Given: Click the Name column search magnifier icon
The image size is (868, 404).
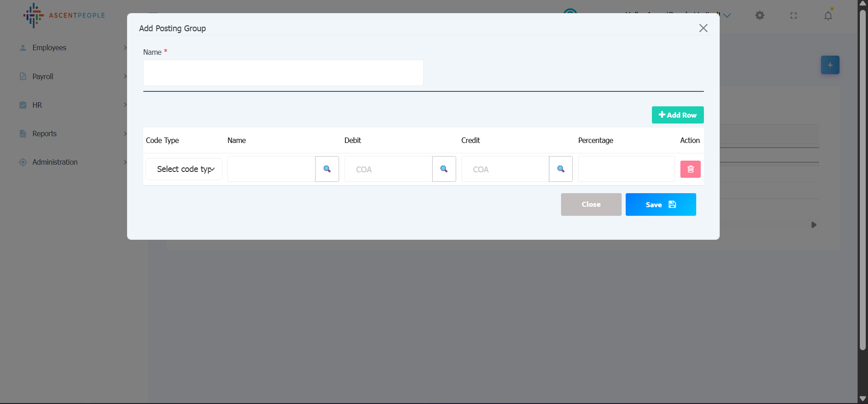Looking at the screenshot, I should pyautogui.click(x=327, y=169).
